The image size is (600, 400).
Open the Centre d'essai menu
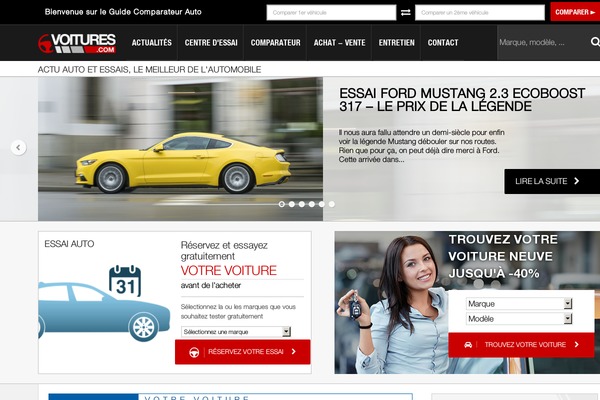211,42
